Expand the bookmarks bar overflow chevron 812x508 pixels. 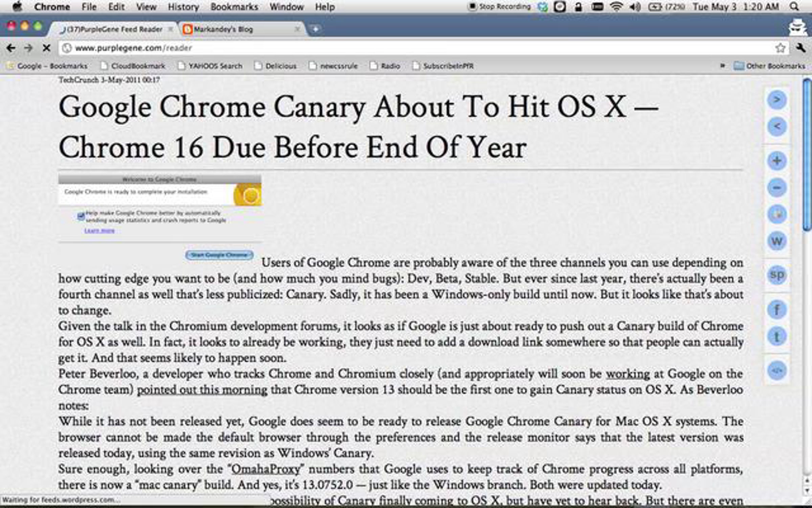coord(722,66)
